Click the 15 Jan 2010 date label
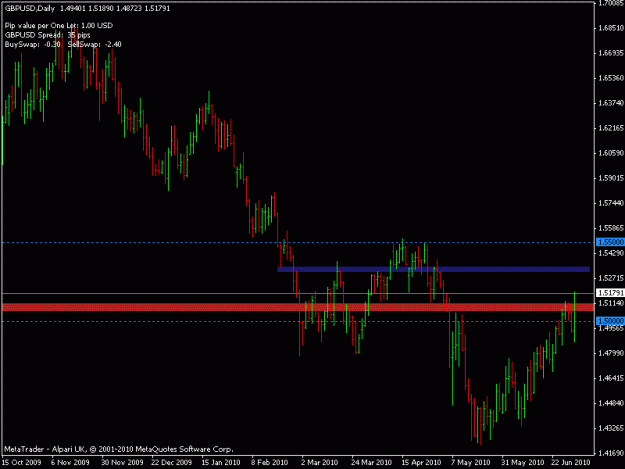625x469 pixels. (221, 462)
